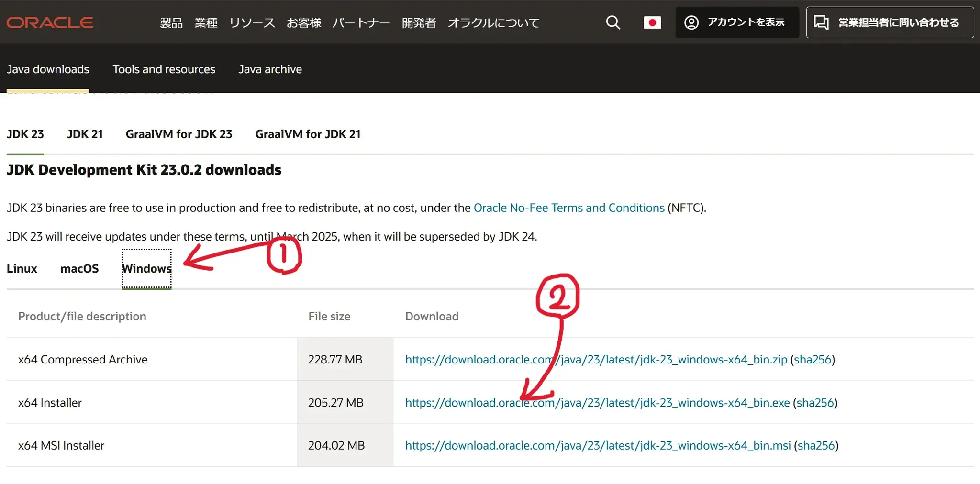Switch to the macOS tab

[x=79, y=269]
